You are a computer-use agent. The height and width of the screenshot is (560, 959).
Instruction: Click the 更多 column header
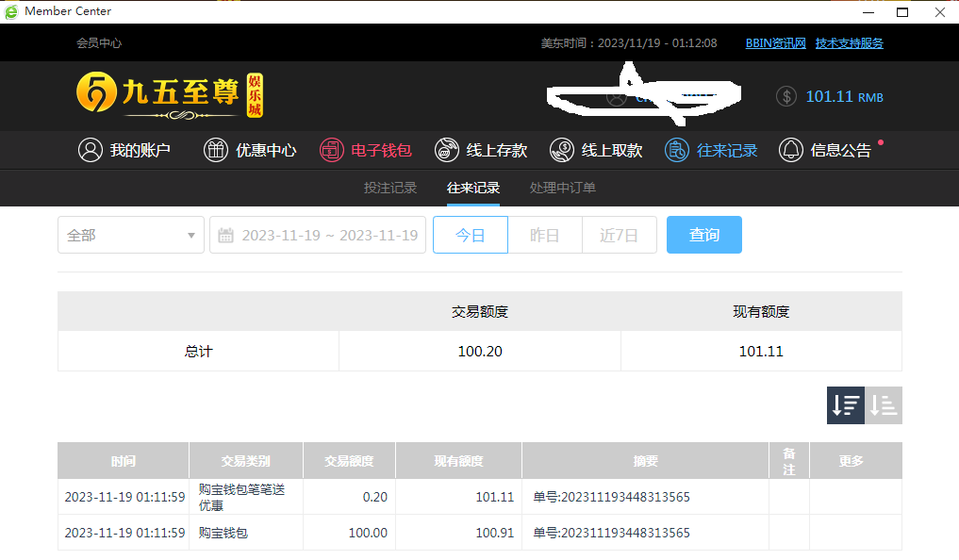point(855,460)
